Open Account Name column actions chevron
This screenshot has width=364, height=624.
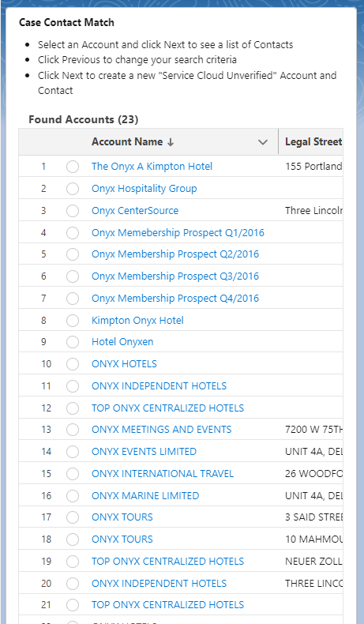point(263,142)
